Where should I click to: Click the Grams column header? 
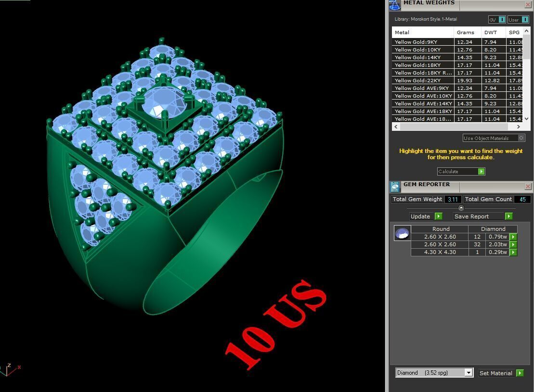click(468, 32)
